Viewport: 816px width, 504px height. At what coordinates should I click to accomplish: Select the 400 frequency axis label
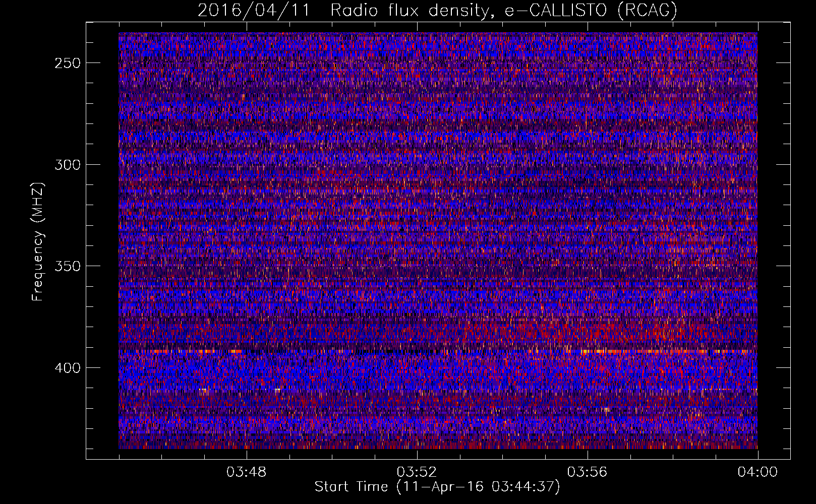67,368
